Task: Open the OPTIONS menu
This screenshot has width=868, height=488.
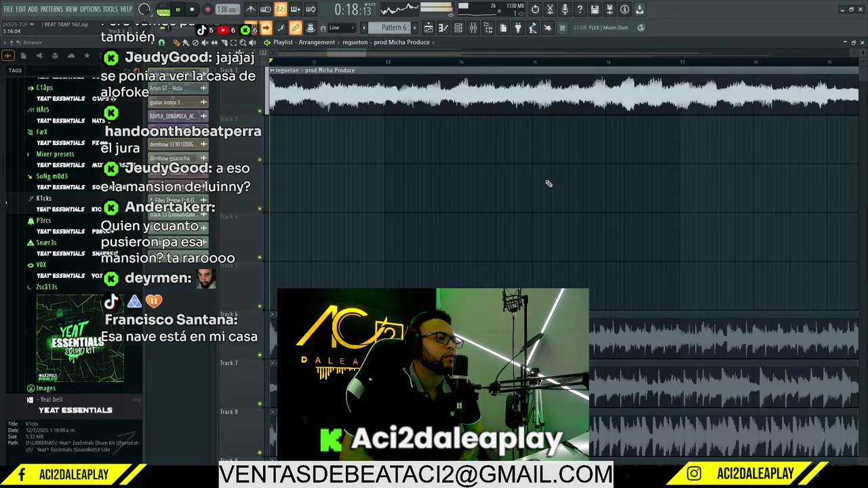Action: [90, 9]
